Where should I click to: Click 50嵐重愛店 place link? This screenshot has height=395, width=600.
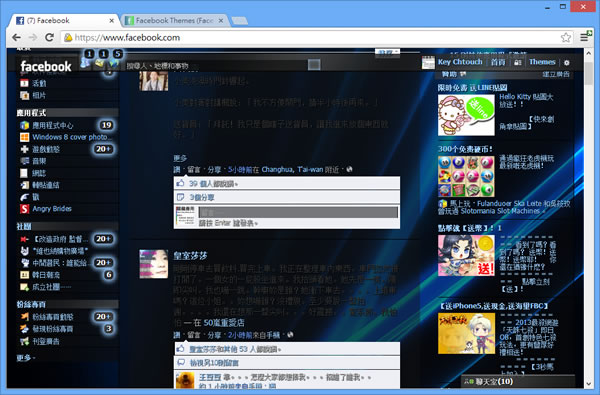[x=224, y=323]
